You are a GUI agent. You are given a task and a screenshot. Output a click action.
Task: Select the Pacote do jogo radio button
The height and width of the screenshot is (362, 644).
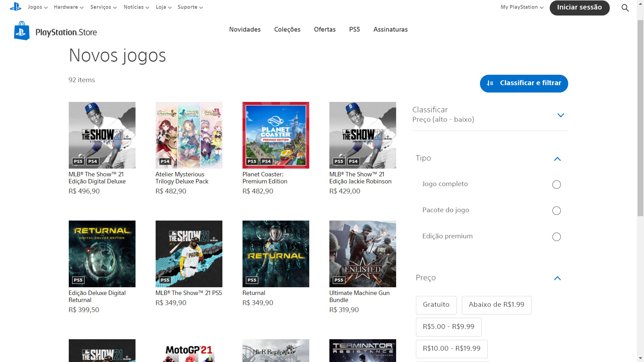[556, 210]
